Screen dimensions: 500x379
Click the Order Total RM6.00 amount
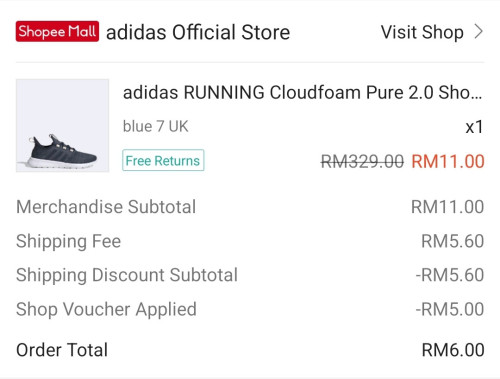[x=453, y=350]
